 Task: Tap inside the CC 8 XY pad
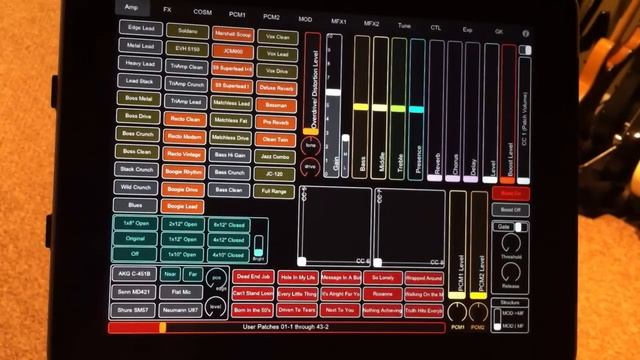pos(409,229)
